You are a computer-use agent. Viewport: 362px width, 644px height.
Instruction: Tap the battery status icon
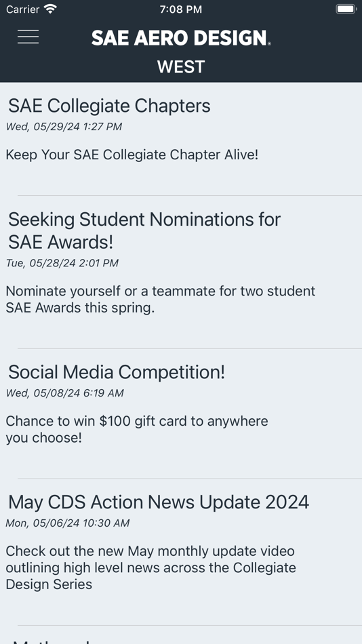point(346,9)
